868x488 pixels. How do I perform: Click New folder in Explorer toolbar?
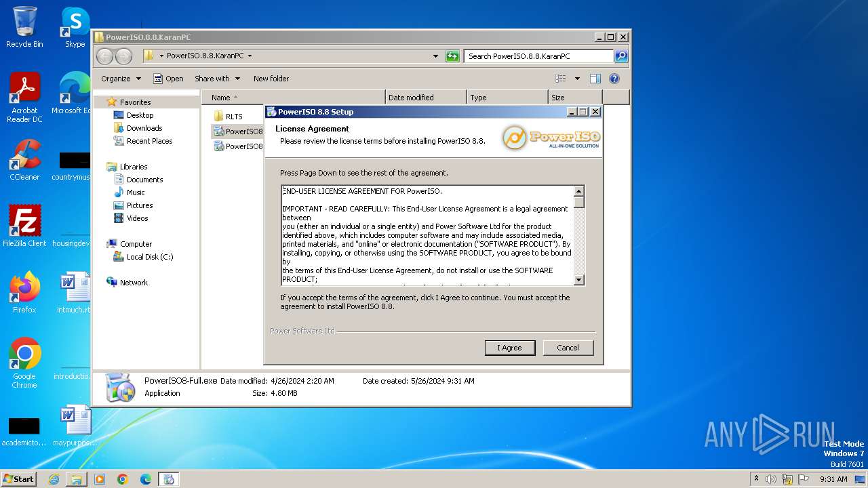point(271,79)
